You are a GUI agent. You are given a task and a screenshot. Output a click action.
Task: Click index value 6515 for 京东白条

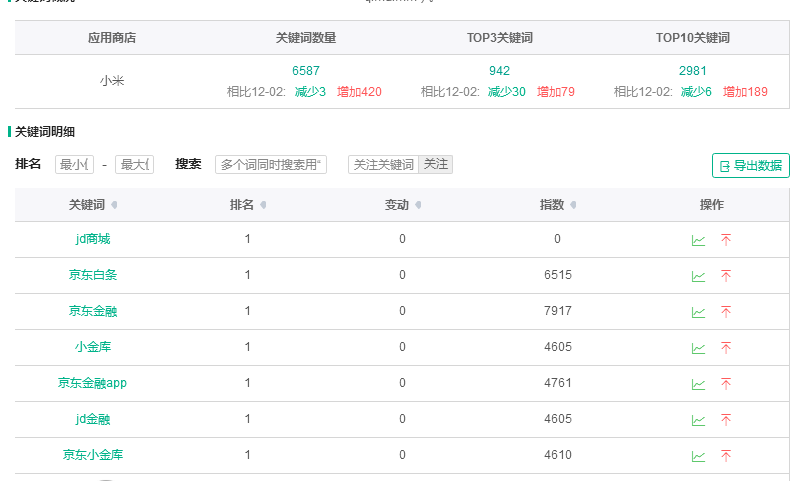[558, 275]
